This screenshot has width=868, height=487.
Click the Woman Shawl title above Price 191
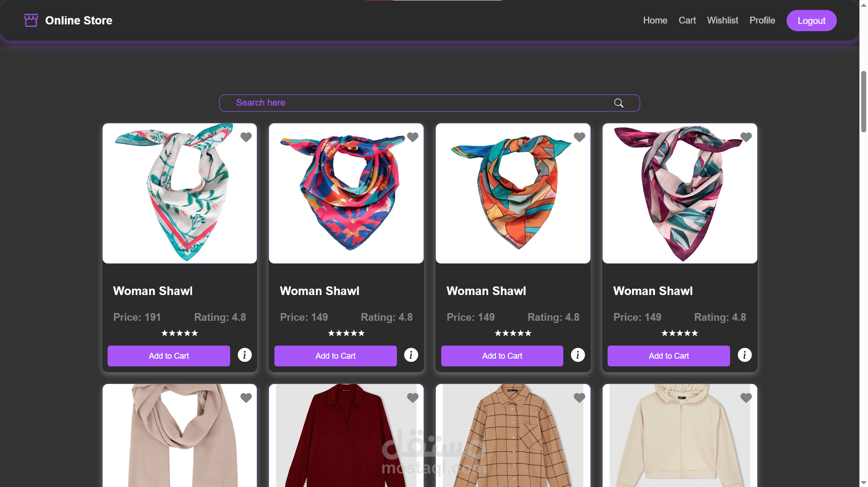coord(153,291)
